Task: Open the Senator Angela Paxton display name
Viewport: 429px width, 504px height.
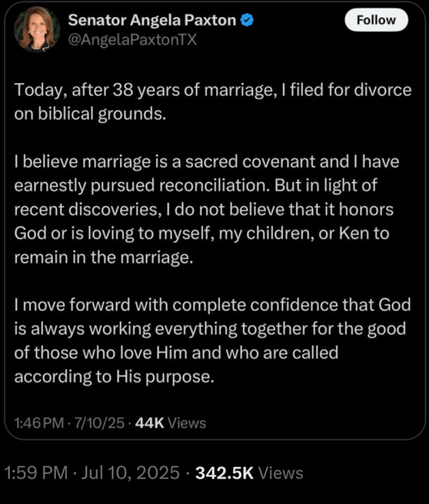Action: [x=152, y=21]
